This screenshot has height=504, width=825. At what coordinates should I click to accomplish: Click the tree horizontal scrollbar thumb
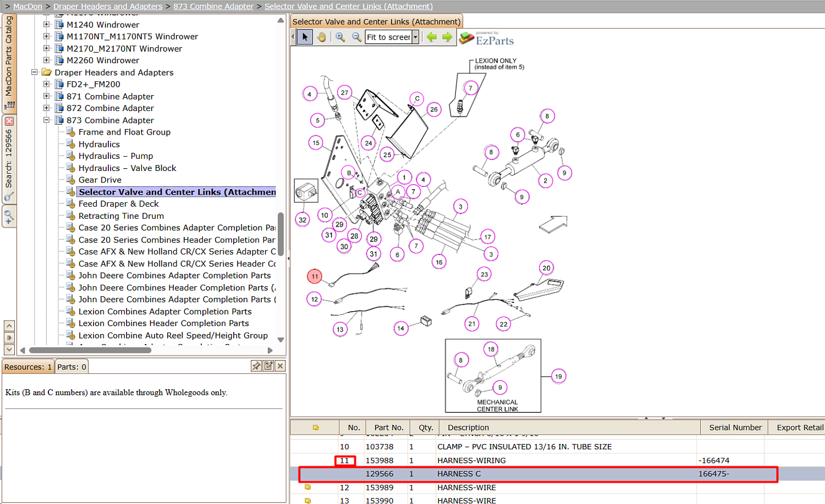[x=90, y=350]
